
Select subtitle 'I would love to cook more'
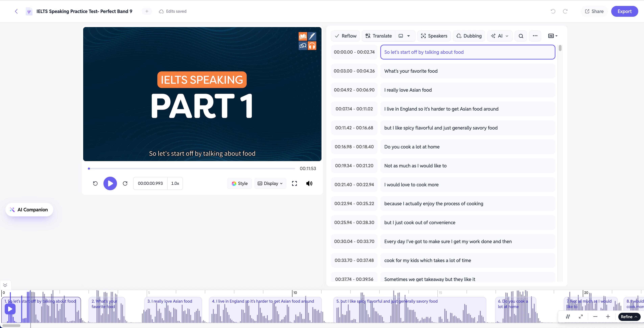point(468,184)
